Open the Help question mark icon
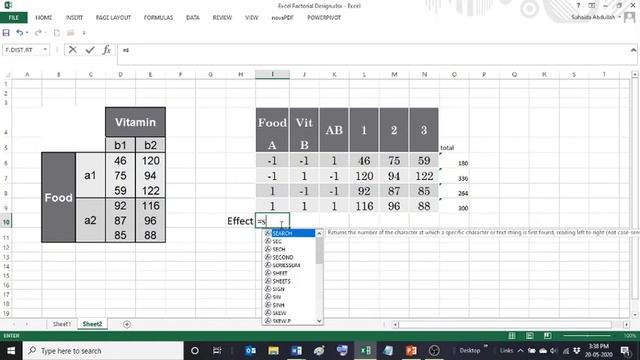 pos(578,6)
